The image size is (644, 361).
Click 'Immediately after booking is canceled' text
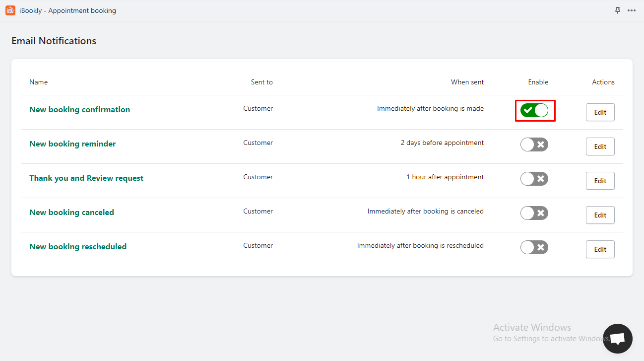click(426, 211)
